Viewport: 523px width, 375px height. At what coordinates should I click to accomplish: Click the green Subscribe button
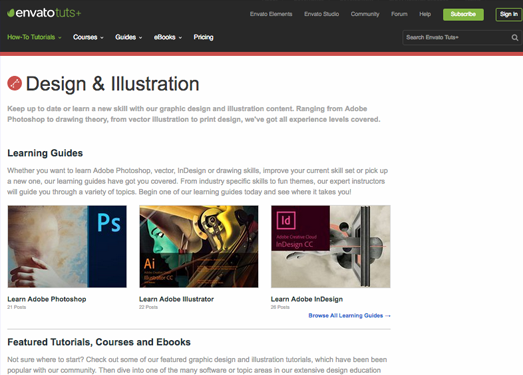pyautogui.click(x=463, y=14)
